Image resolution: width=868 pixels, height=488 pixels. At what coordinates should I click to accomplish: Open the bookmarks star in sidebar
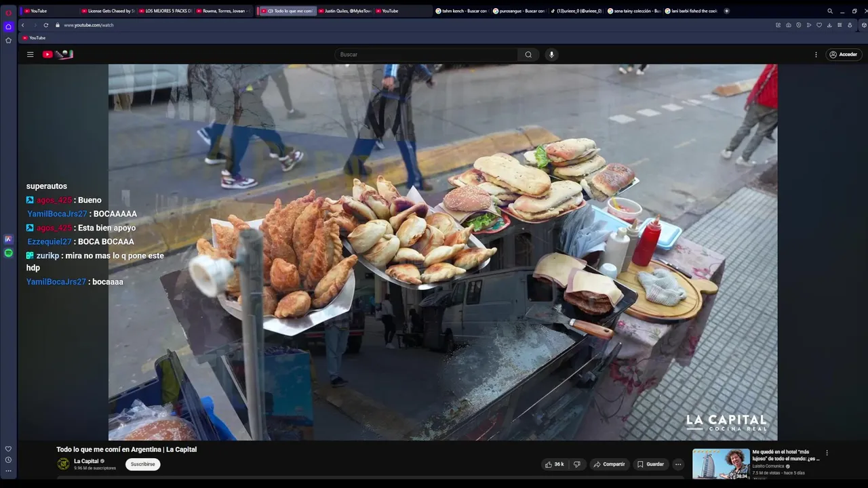[x=8, y=40]
